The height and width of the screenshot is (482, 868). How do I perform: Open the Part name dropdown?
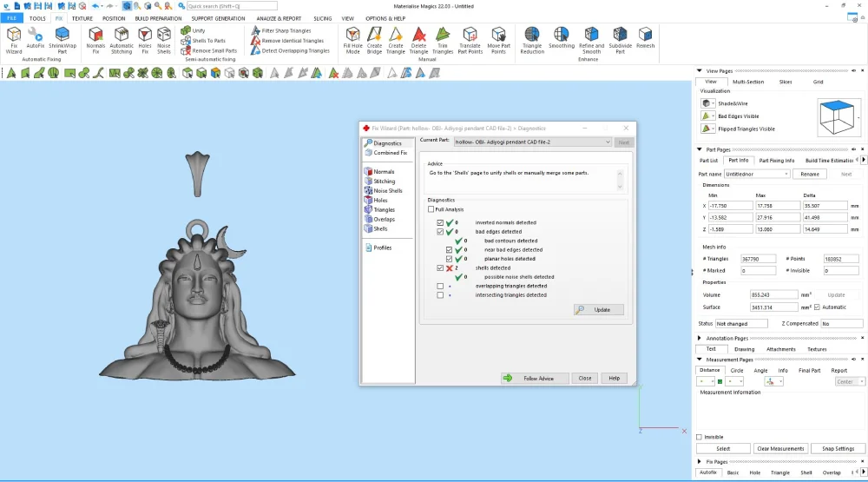pos(757,174)
